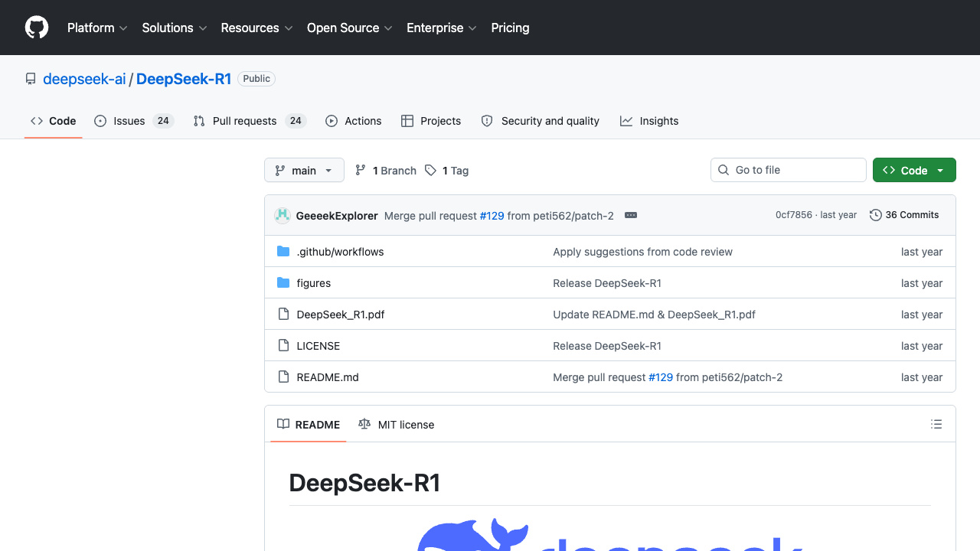980x551 pixels.
Task: Open commit hash 0cf7856
Action: click(x=794, y=215)
